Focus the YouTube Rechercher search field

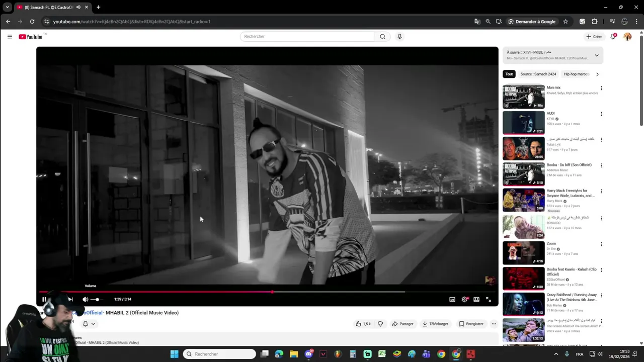tap(307, 36)
